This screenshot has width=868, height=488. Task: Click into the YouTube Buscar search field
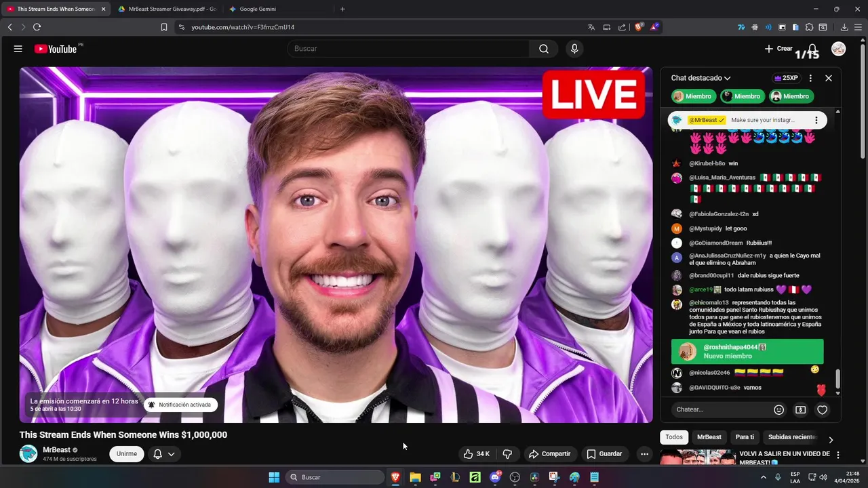(409, 49)
